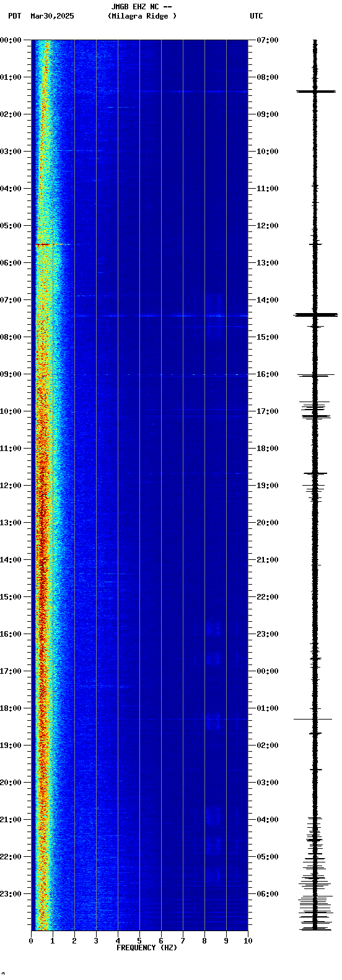Click the 11:00 UTC label on the right axis
This screenshot has height=980, width=342.
(x=268, y=189)
